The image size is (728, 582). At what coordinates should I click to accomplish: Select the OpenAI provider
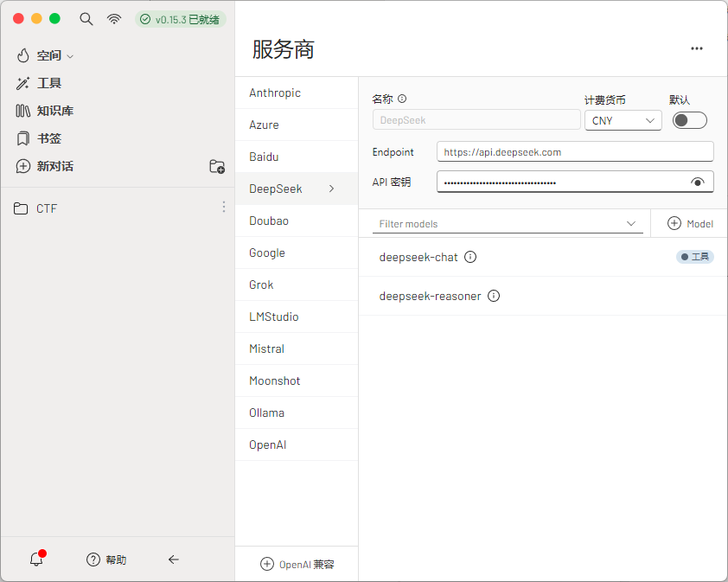pos(297,445)
